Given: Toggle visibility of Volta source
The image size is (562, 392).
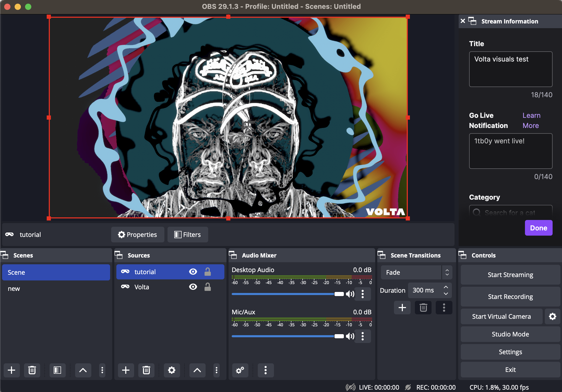Looking at the screenshot, I should pos(193,287).
